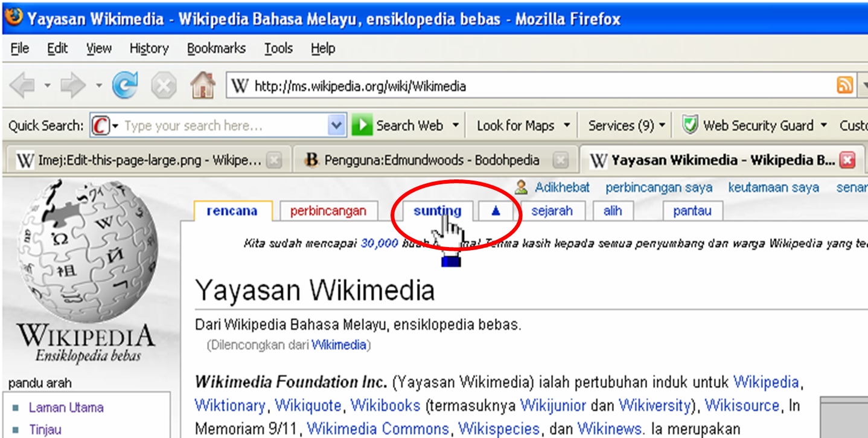
Task: Click the alih move tab
Action: [612, 211]
